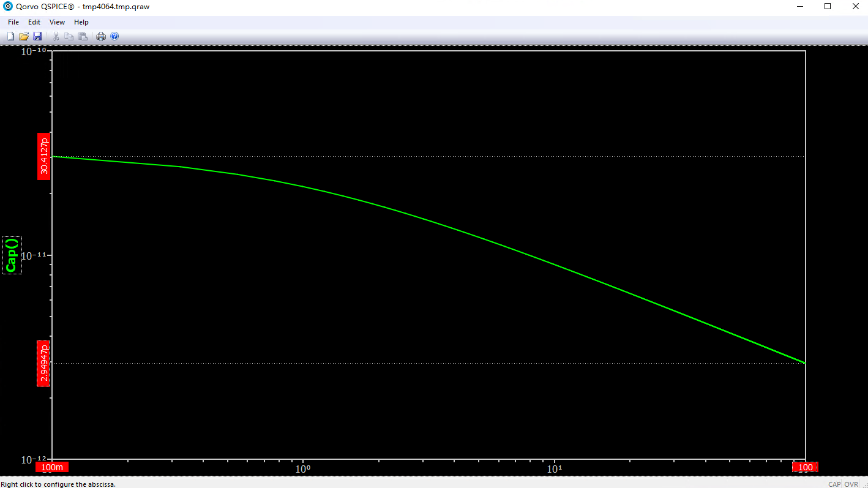This screenshot has width=868, height=488.
Task: Save using the floppy disk icon
Action: tap(37, 37)
